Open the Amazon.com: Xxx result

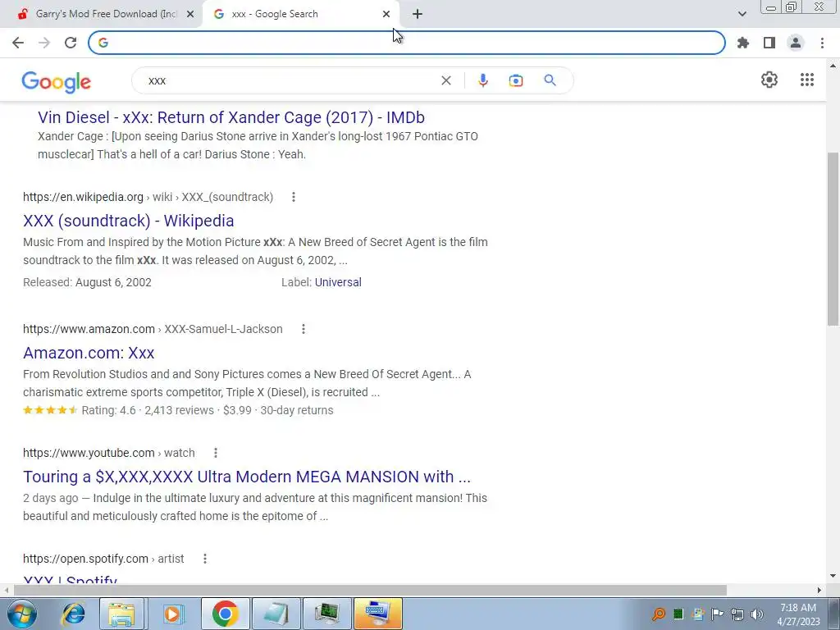[89, 353]
